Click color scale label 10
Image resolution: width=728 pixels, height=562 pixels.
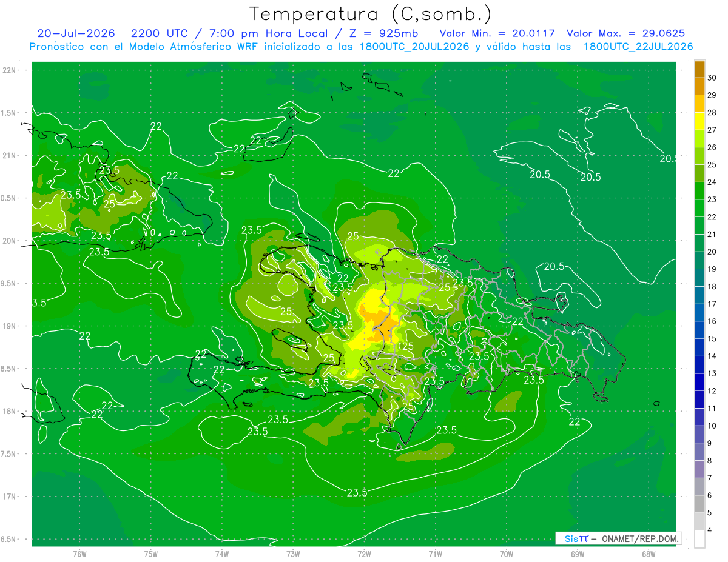(712, 426)
